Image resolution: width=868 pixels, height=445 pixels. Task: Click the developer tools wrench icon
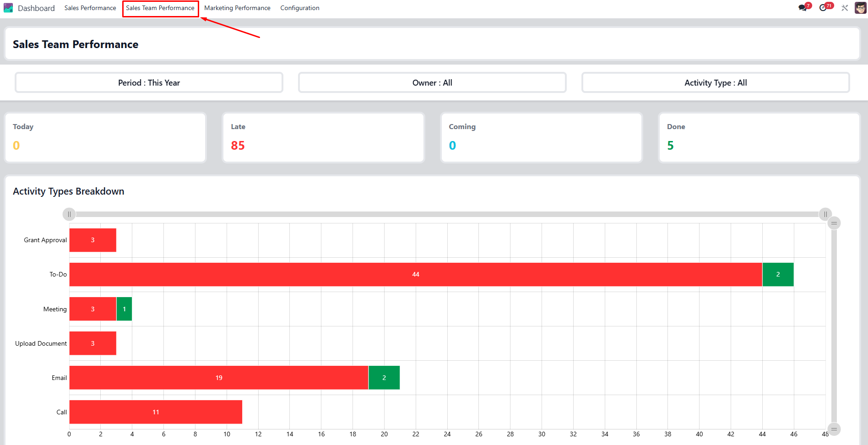845,8
